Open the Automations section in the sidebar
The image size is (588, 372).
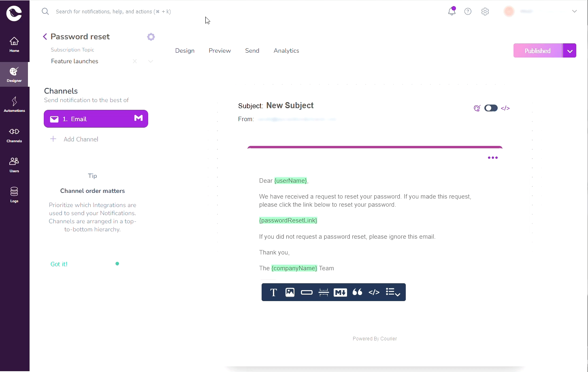(x=14, y=104)
